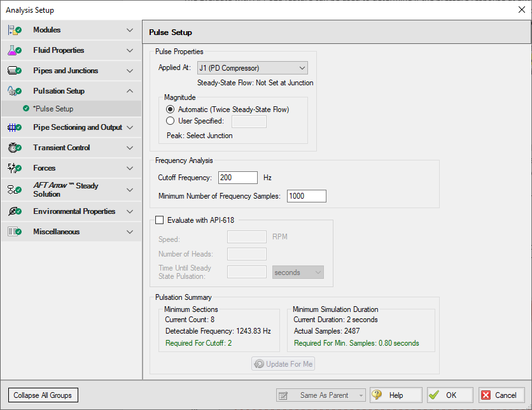Select the Pulse Setup tree item
Viewport: 532px width, 410px height.
pyautogui.click(x=54, y=109)
